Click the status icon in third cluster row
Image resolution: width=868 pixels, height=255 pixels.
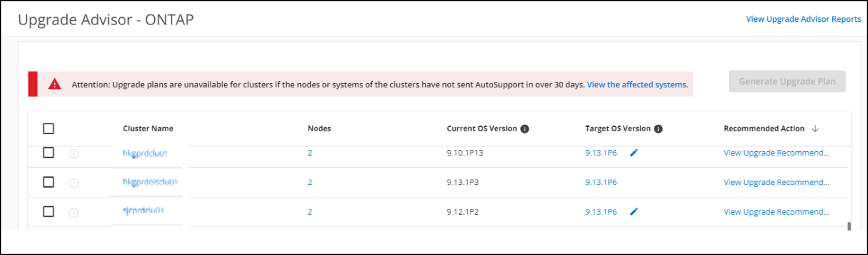click(74, 212)
